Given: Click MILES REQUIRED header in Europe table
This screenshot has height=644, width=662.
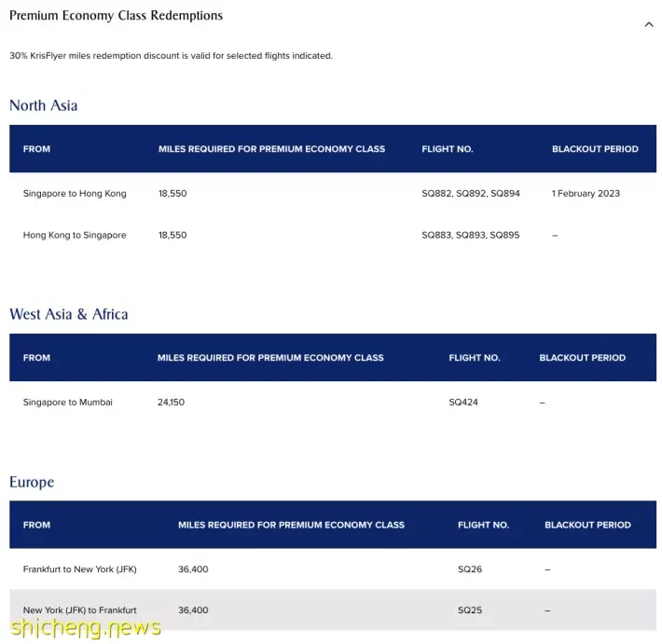Looking at the screenshot, I should (x=291, y=525).
